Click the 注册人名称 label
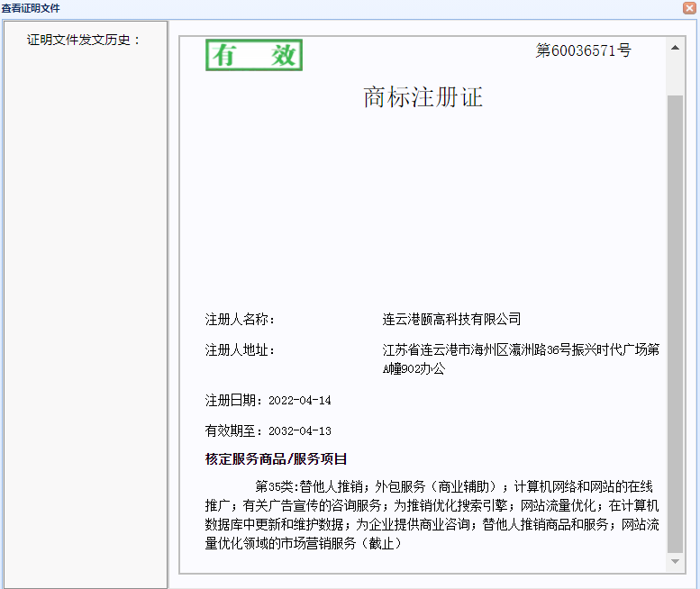The image size is (700, 589). (x=240, y=320)
